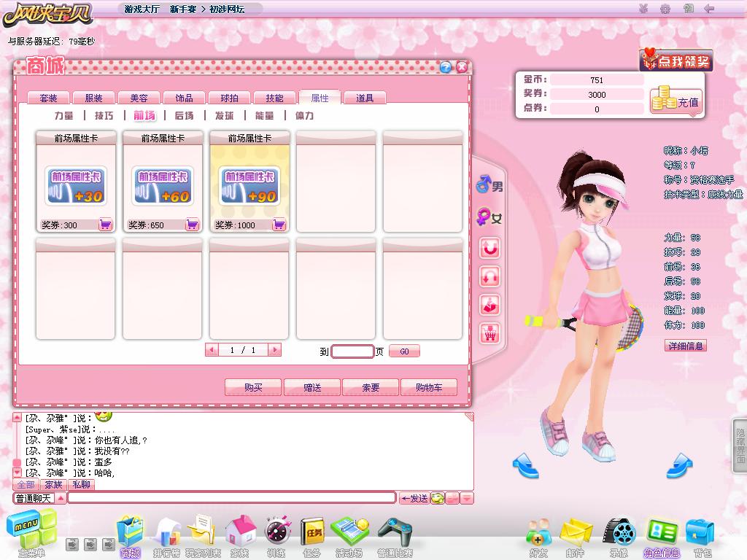
Task: Expand the 普通聊天 channel dropdown
Action: (61, 499)
